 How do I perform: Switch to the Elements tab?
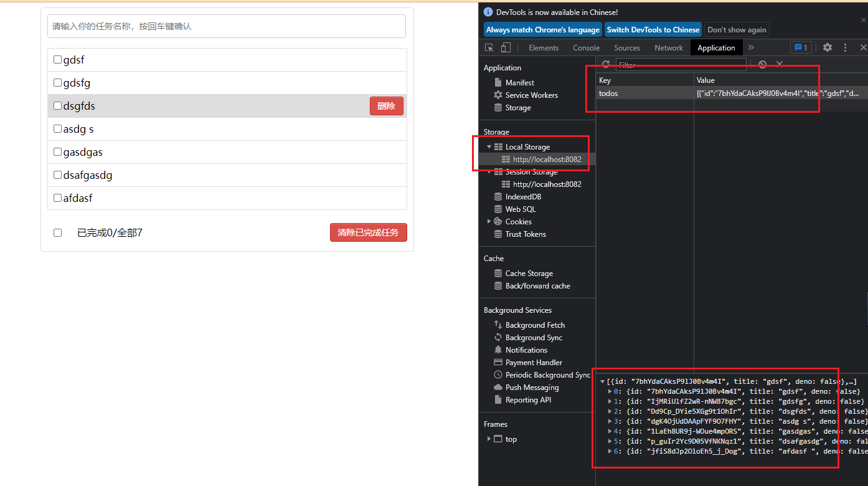(x=544, y=47)
